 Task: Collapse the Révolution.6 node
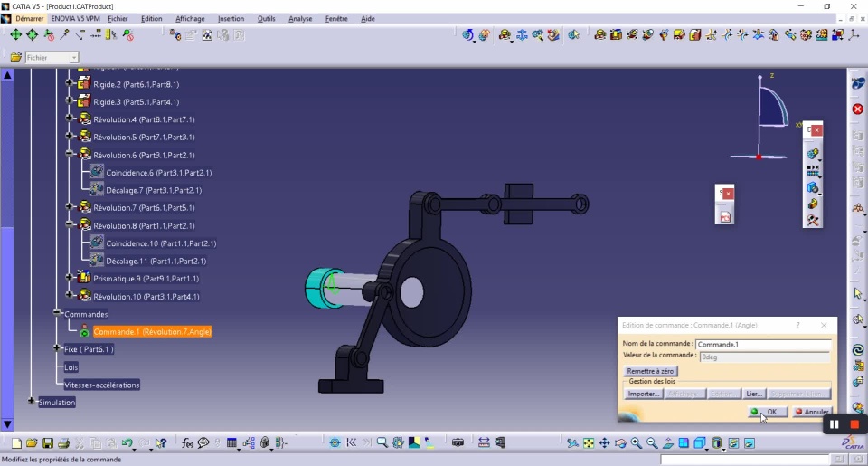[x=70, y=154]
